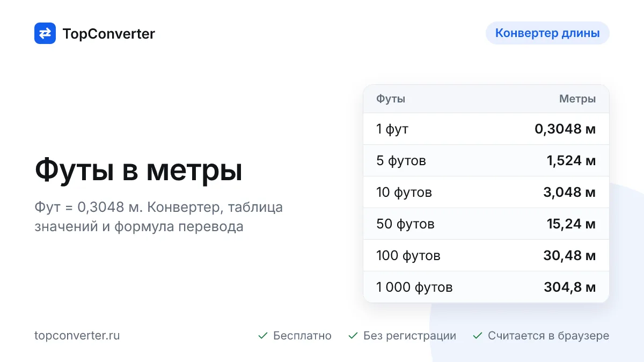Image resolution: width=644 pixels, height=362 pixels.
Task: Select the 10 футов table cell
Action: click(404, 192)
